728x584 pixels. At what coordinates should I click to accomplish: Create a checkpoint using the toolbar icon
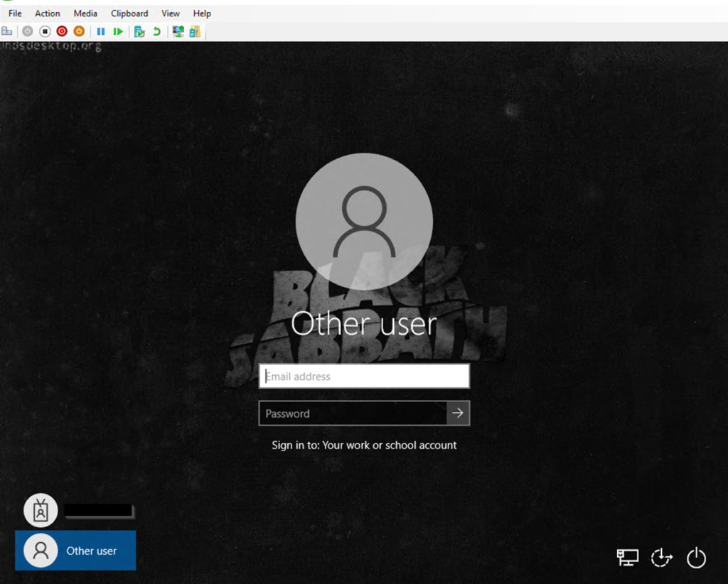point(139,31)
